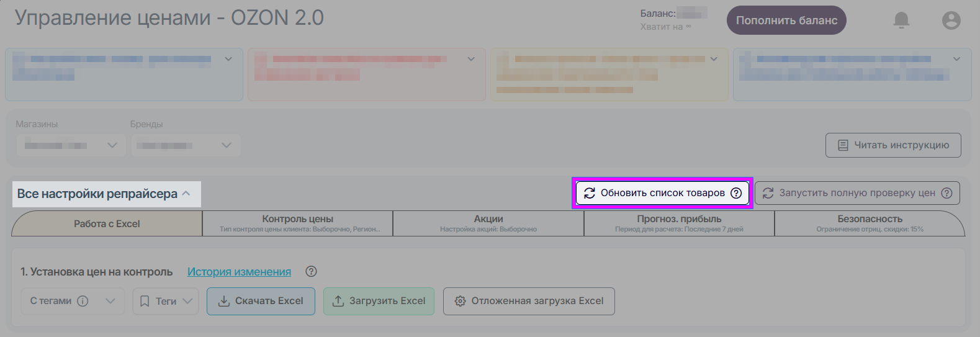
Task: Click Обновить список товаров button
Action: point(662,193)
